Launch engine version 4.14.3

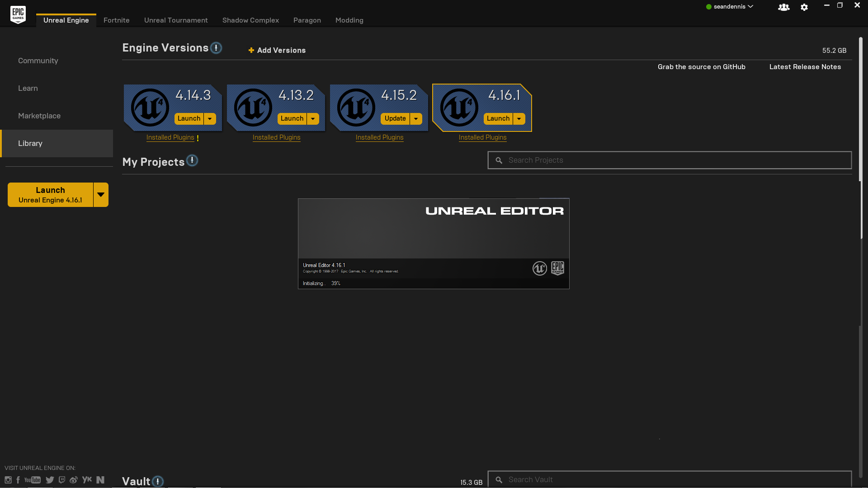[x=189, y=119]
